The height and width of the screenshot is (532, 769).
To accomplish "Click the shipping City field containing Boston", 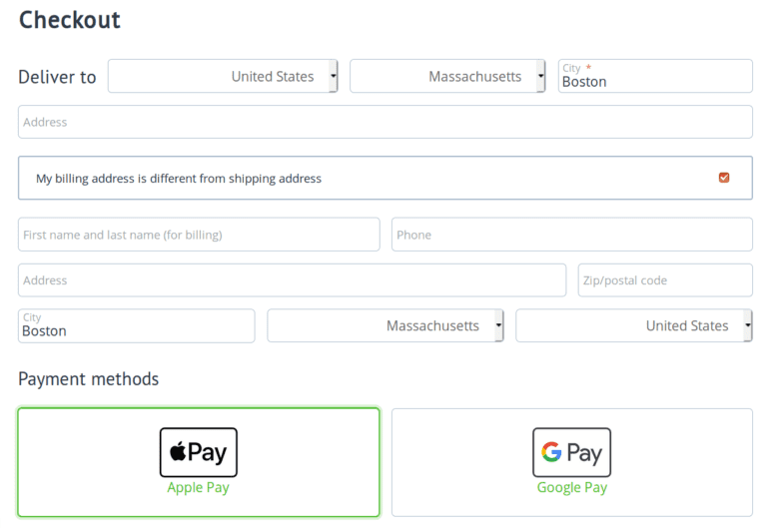I will pyautogui.click(x=654, y=77).
